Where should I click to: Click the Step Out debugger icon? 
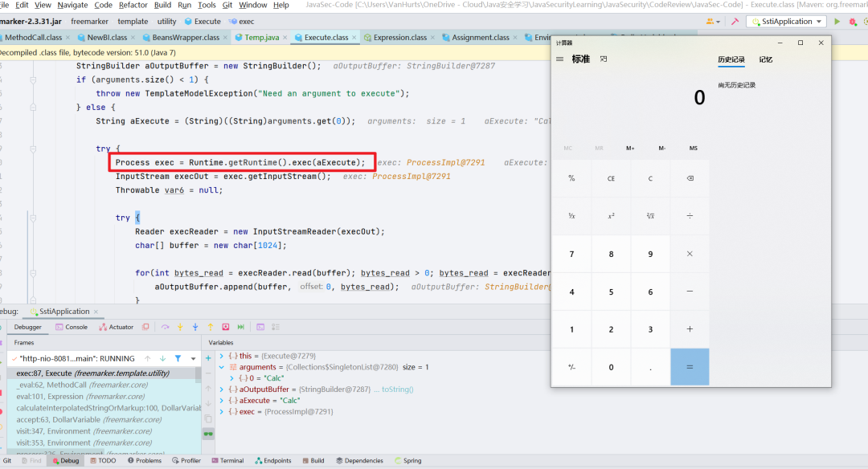coord(211,327)
